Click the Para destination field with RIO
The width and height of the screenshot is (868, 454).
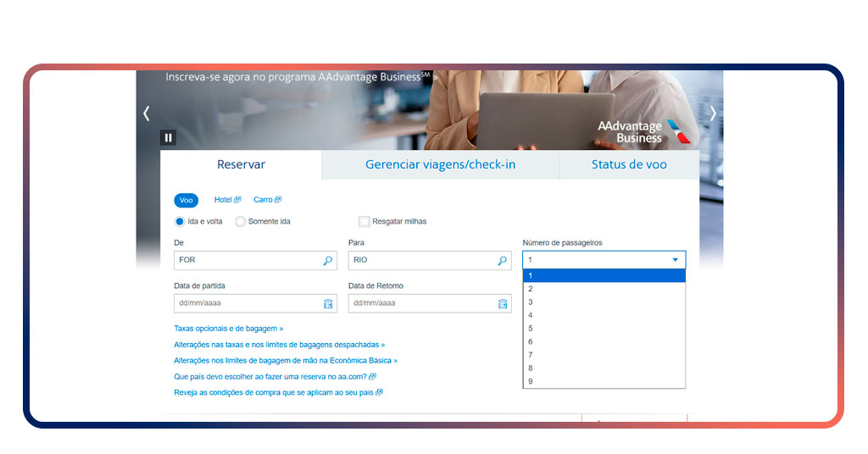(x=430, y=260)
